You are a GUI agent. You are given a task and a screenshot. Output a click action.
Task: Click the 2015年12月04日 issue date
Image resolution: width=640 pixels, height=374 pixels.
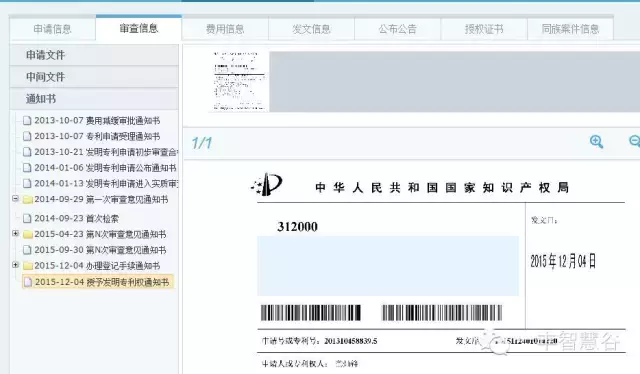563,261
